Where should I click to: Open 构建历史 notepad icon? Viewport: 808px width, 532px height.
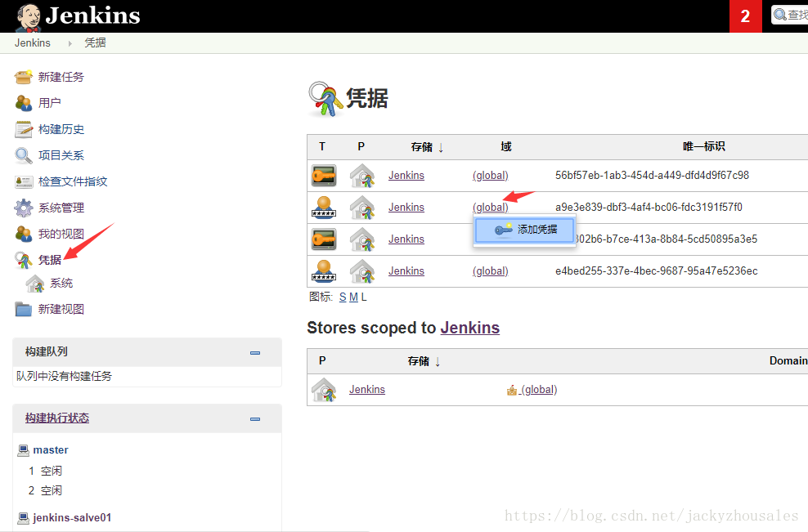pos(23,129)
